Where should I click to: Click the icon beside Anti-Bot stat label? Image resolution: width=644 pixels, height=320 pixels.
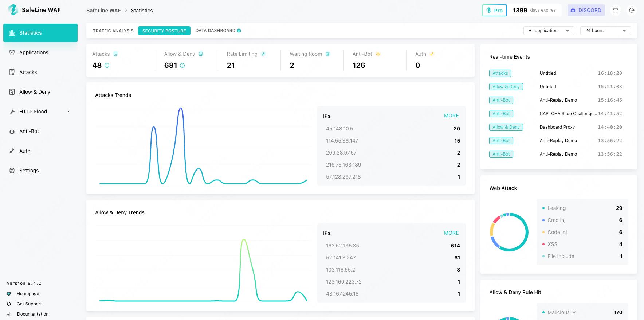[378, 54]
